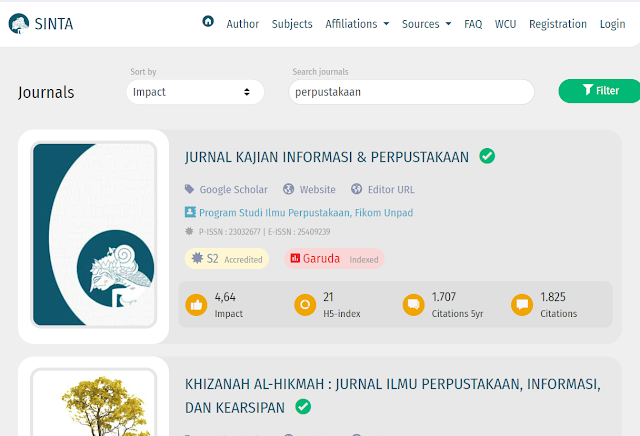640x436 pixels.
Task: Click the 21 H5-index value
Action: tap(328, 297)
